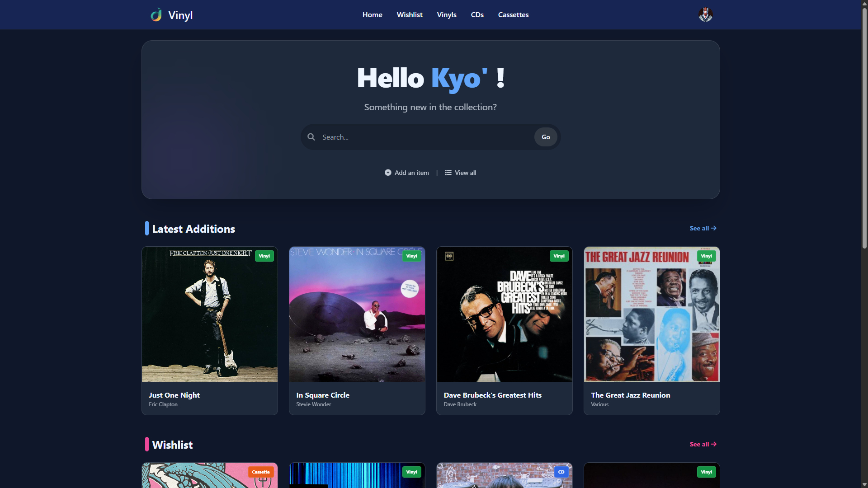The image size is (868, 488).
Task: Click the scrollbar down arrow
Action: click(x=864, y=484)
